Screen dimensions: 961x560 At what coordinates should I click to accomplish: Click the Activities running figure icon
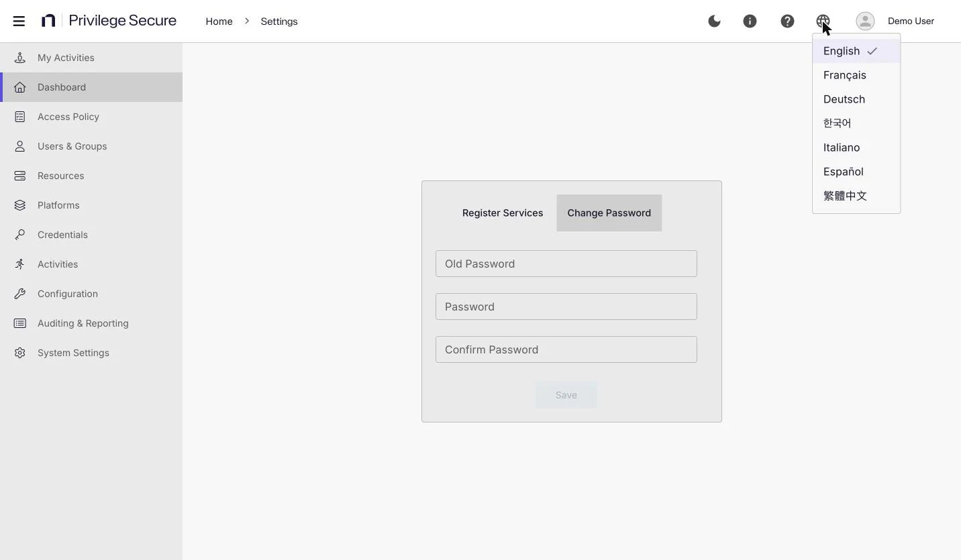coord(20,264)
